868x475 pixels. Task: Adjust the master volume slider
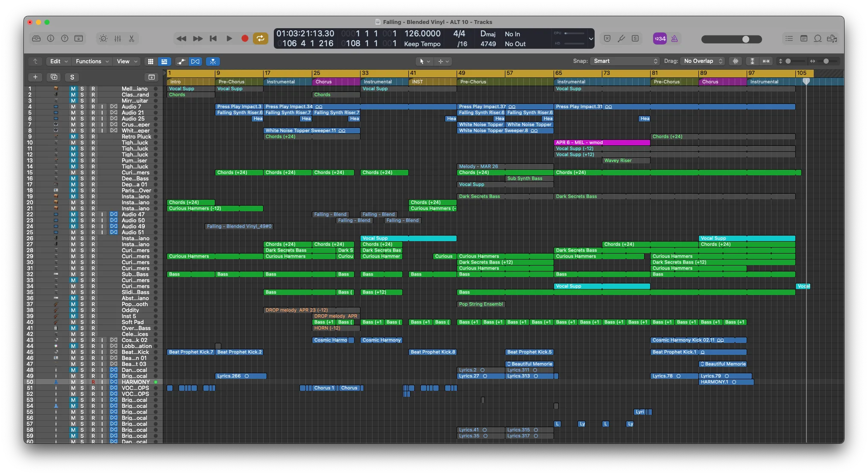[745, 39]
